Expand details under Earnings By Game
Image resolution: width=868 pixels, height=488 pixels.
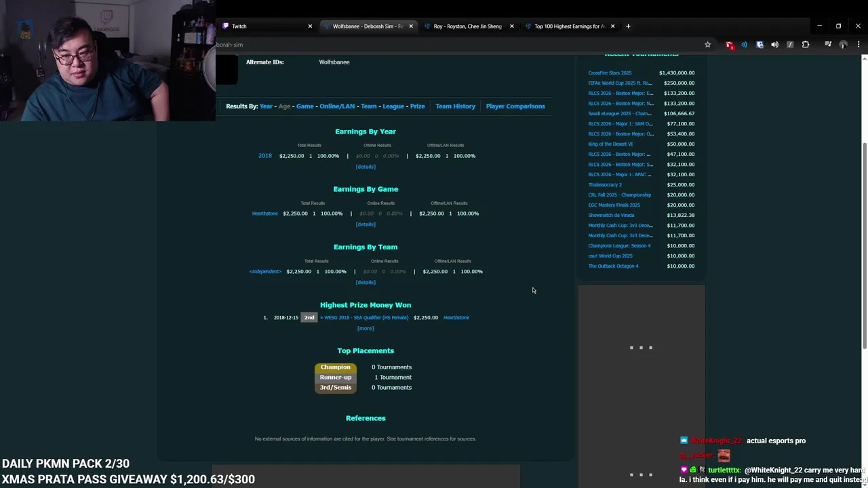pos(366,224)
